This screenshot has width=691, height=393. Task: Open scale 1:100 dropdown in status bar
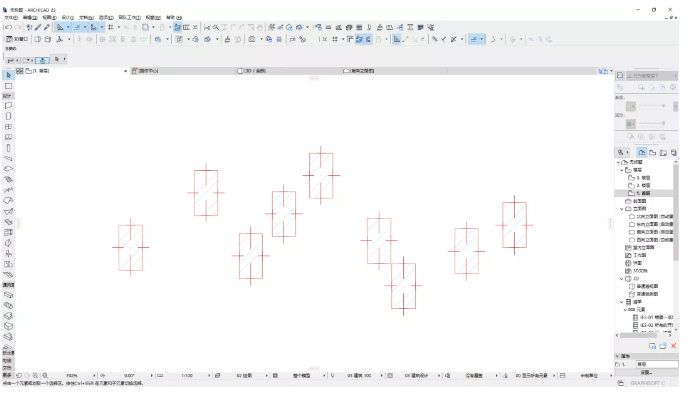[x=209, y=376]
